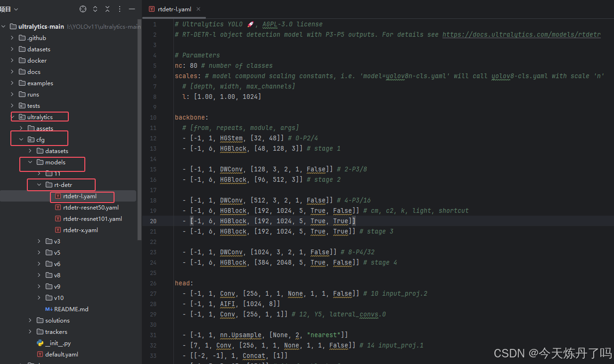Open default.yaml file
The image size is (614, 364).
62,354
